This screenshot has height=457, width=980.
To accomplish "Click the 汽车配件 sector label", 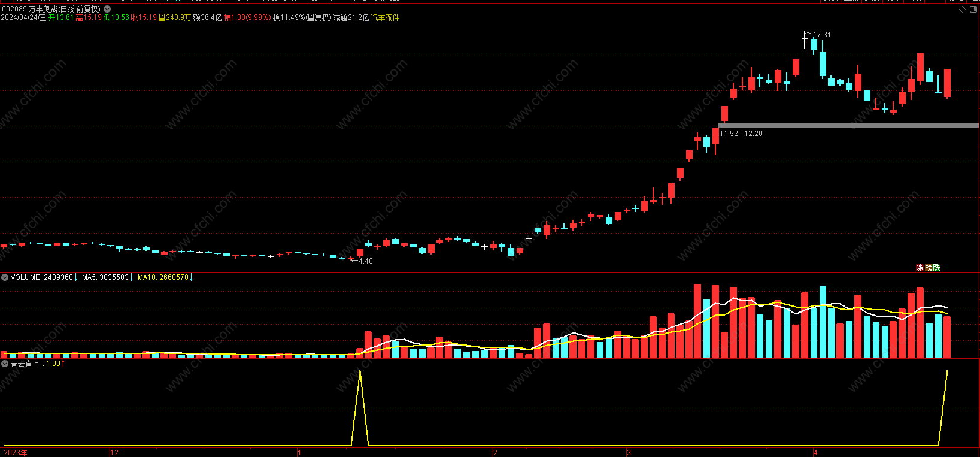I will click(386, 18).
